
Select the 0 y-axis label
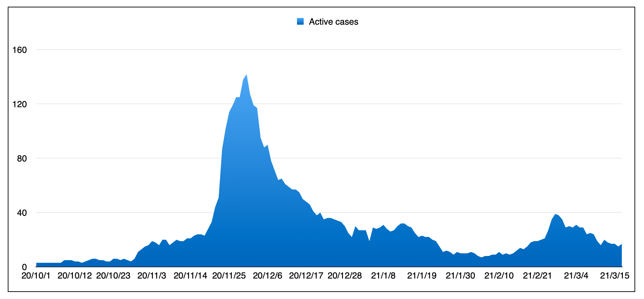[24, 267]
